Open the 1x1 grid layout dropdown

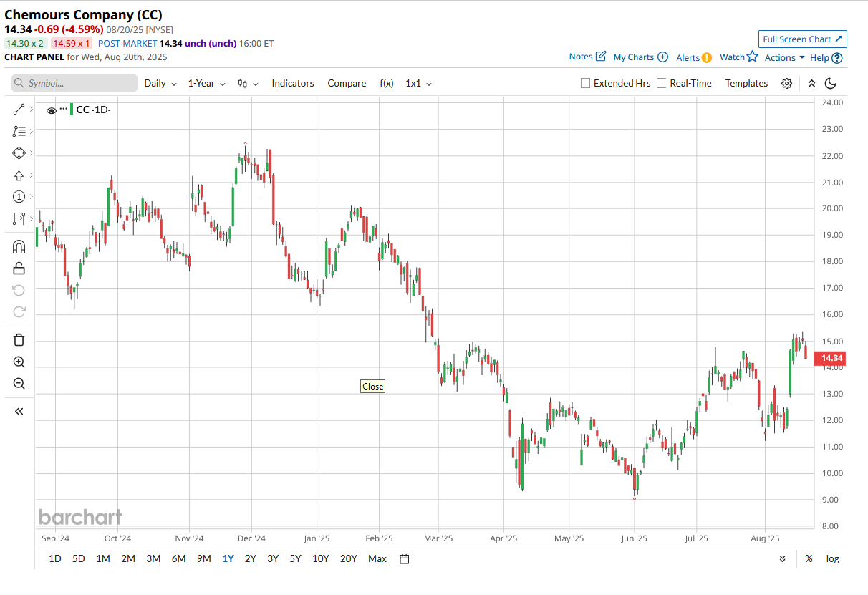point(418,84)
